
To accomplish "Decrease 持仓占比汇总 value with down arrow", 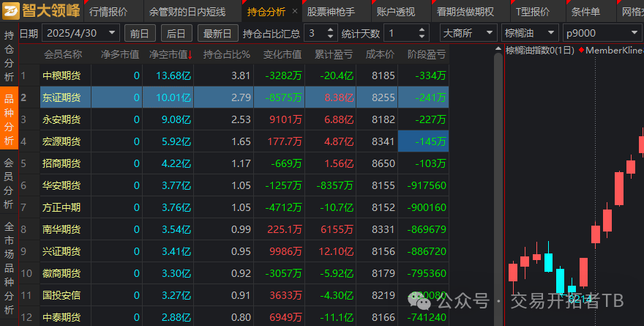I will pos(331,37).
